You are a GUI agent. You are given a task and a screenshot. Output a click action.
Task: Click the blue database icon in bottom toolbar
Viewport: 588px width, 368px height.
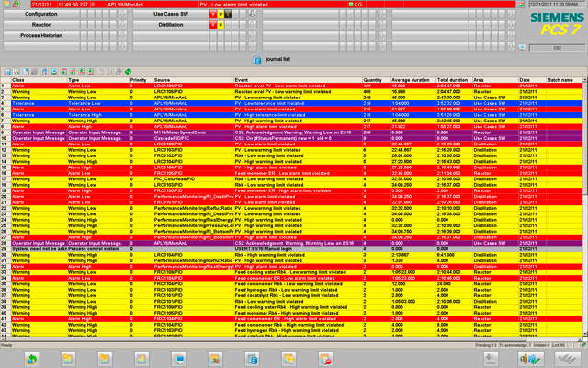(251, 358)
